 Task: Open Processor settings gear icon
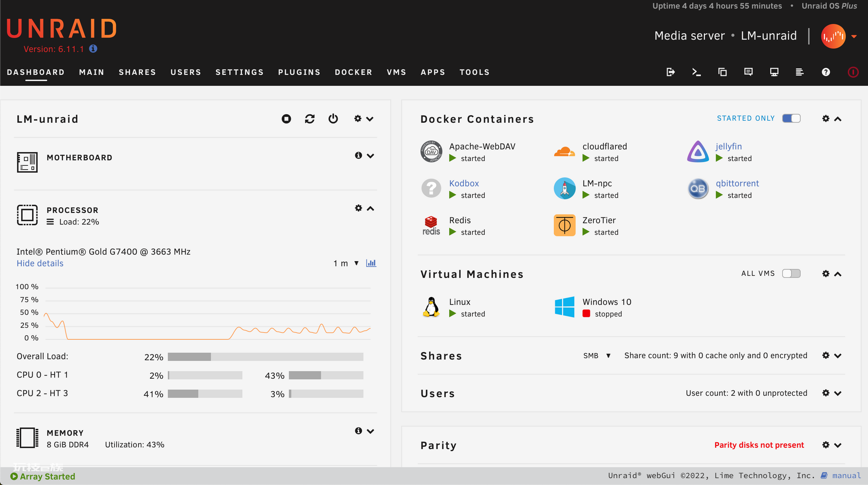pyautogui.click(x=358, y=208)
